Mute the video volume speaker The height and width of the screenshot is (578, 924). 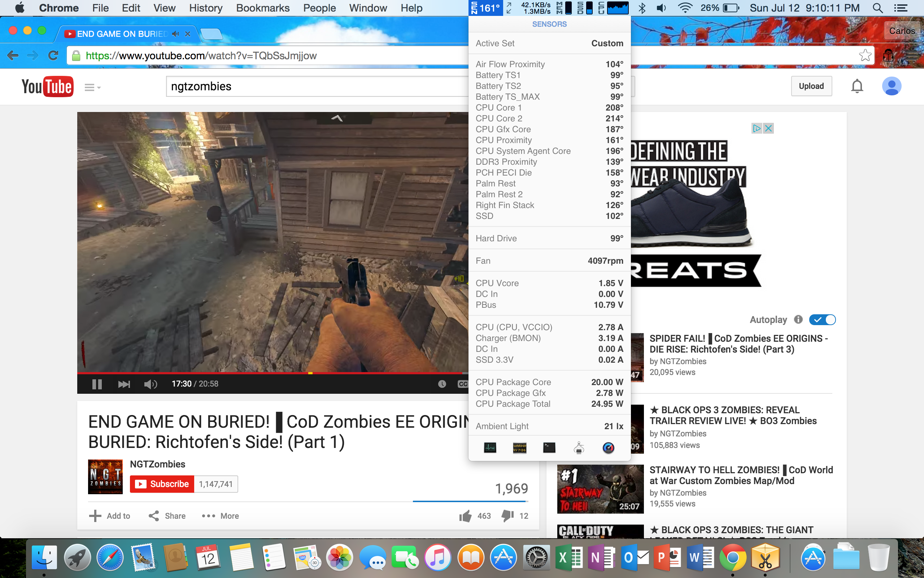(x=151, y=384)
